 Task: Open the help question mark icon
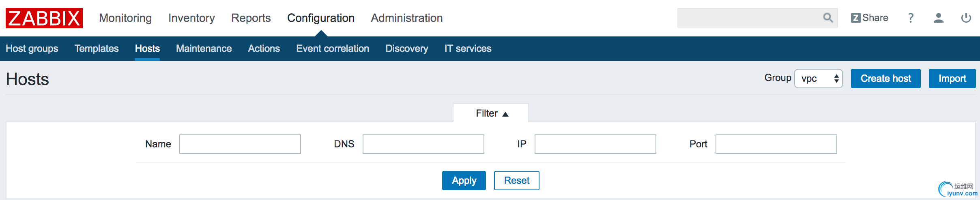pos(911,18)
